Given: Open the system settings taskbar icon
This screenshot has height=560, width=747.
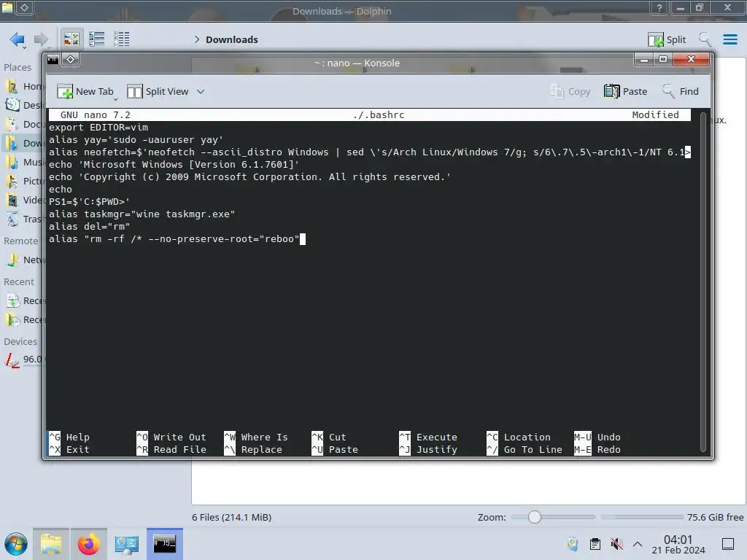Looking at the screenshot, I should (x=127, y=544).
